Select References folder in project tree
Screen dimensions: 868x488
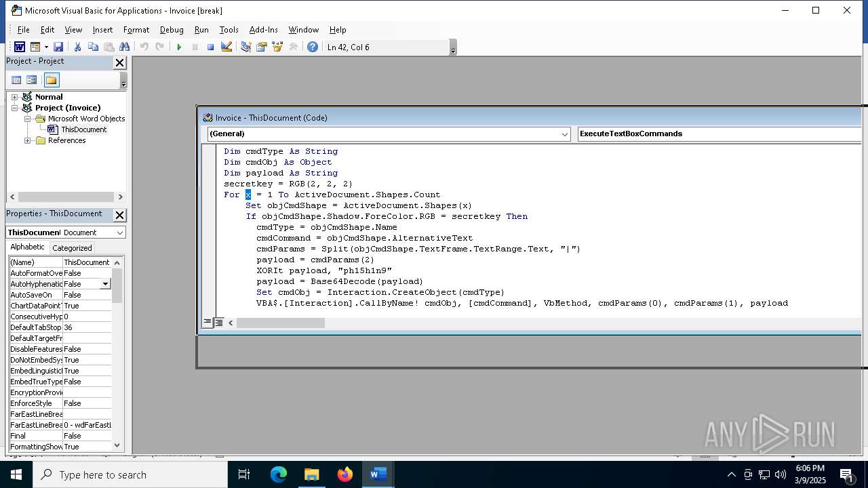click(66, 140)
